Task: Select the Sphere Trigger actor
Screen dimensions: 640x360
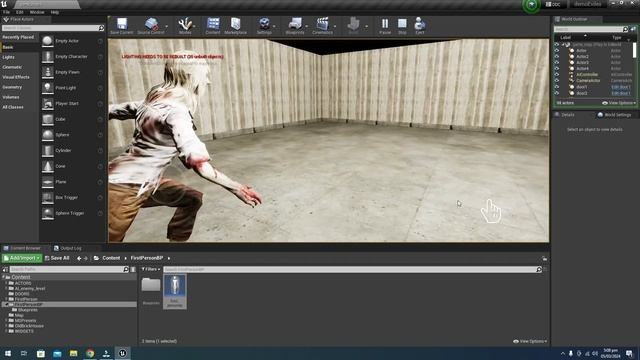Action: [72, 213]
